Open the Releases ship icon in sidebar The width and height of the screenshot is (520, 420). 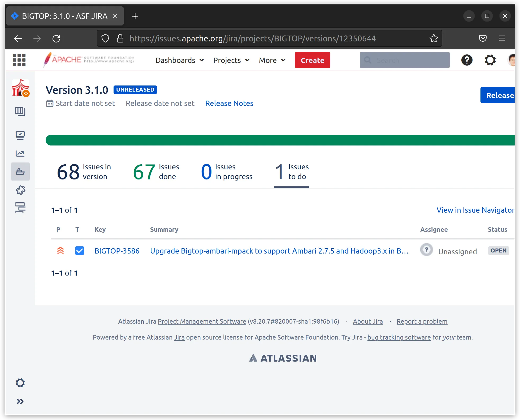tap(20, 172)
